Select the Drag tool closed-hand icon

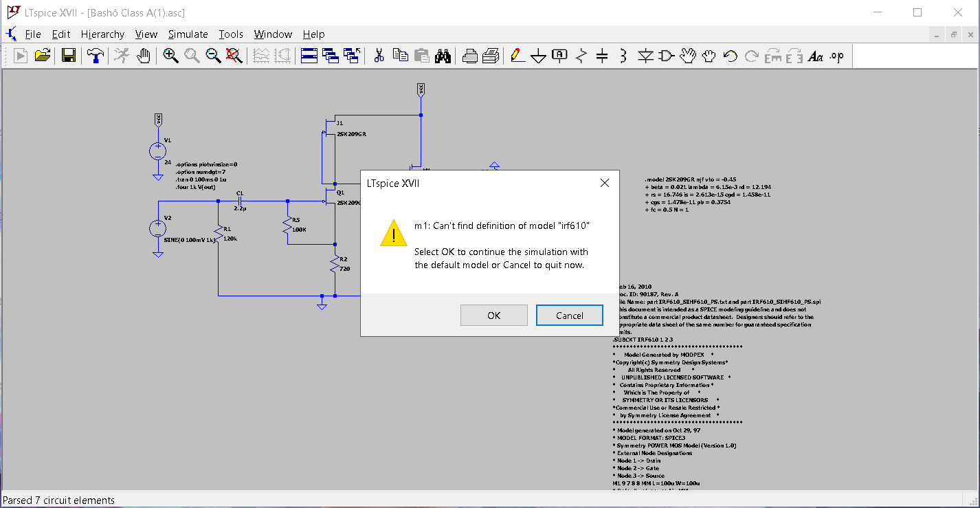709,56
